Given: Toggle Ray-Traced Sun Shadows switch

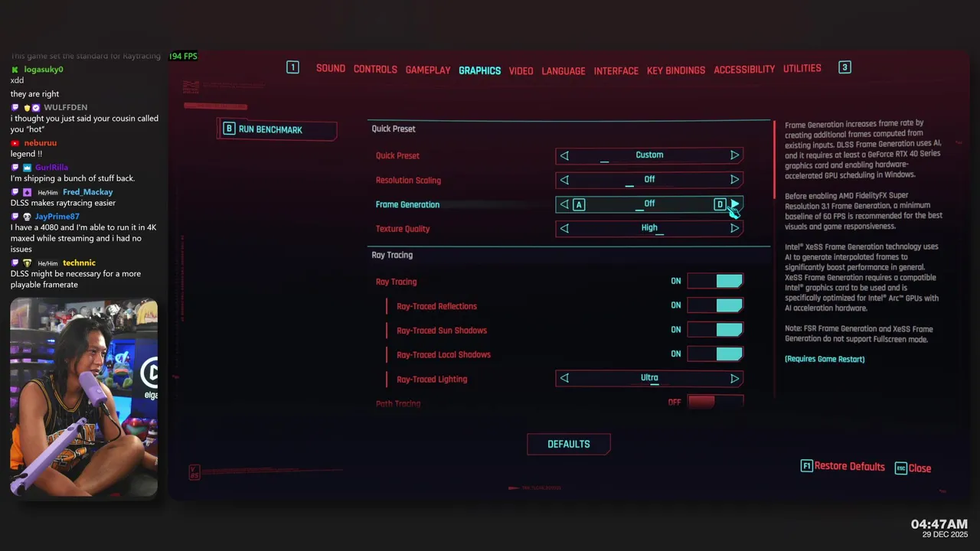Looking at the screenshot, I should click(x=715, y=330).
